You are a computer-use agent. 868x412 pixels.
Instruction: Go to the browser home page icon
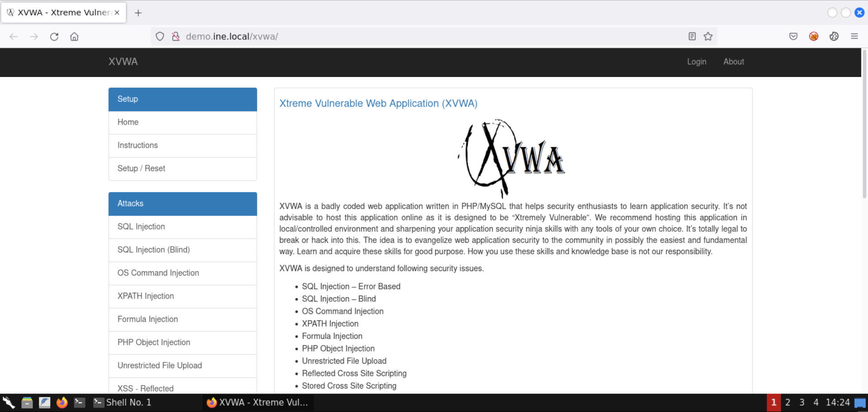[74, 37]
